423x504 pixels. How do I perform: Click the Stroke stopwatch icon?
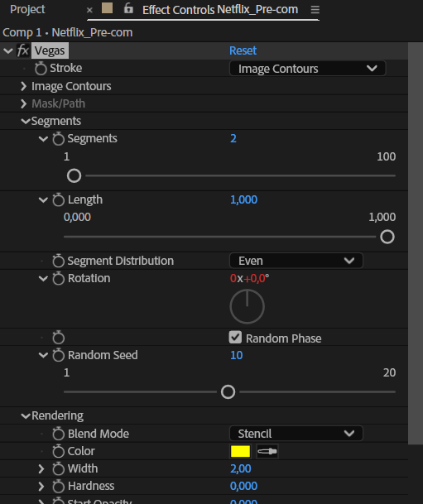click(41, 68)
